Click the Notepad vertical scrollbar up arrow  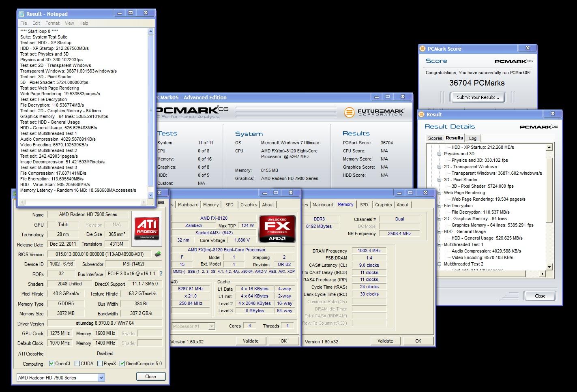151,31
